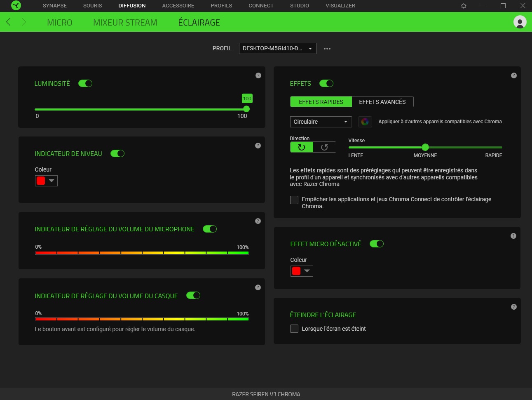Open the settings gear icon
Image resolution: width=532 pixels, height=400 pixels.
click(464, 6)
